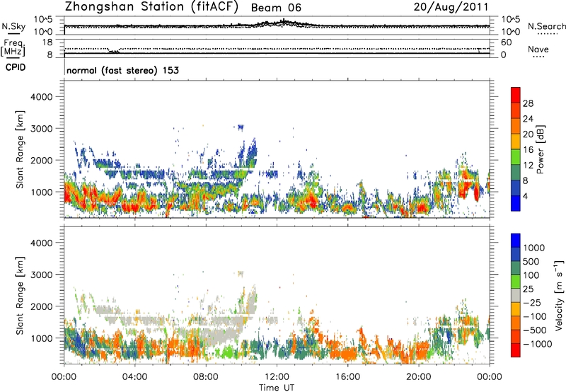Screen dimensions: 566x392
Task: Click 'Slant Range [km]' label of power panel
Action: click(x=20, y=149)
